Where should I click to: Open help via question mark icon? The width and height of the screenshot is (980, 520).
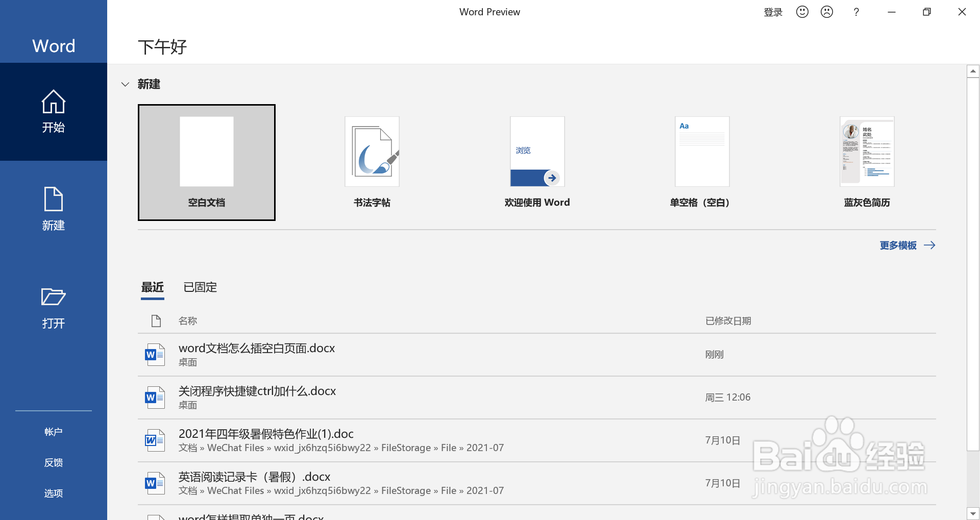point(856,12)
